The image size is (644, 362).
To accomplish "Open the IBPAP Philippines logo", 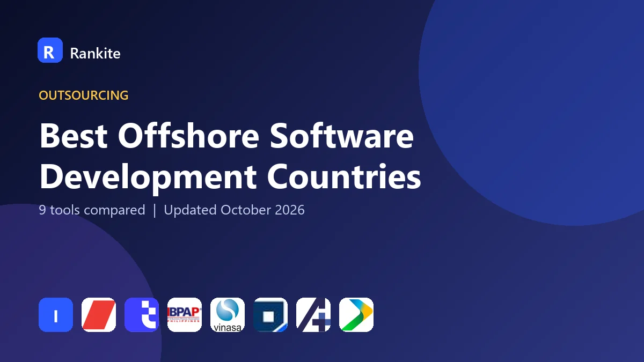I will coord(185,315).
